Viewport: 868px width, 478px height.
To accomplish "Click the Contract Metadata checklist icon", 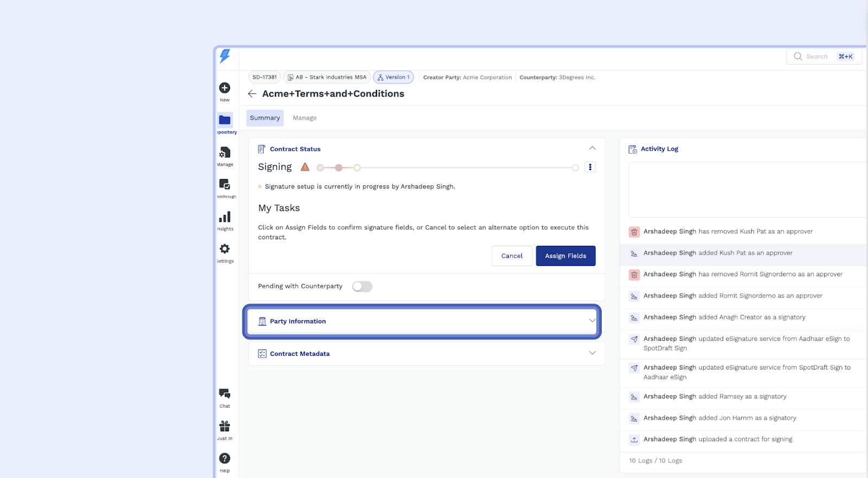I will click(262, 354).
